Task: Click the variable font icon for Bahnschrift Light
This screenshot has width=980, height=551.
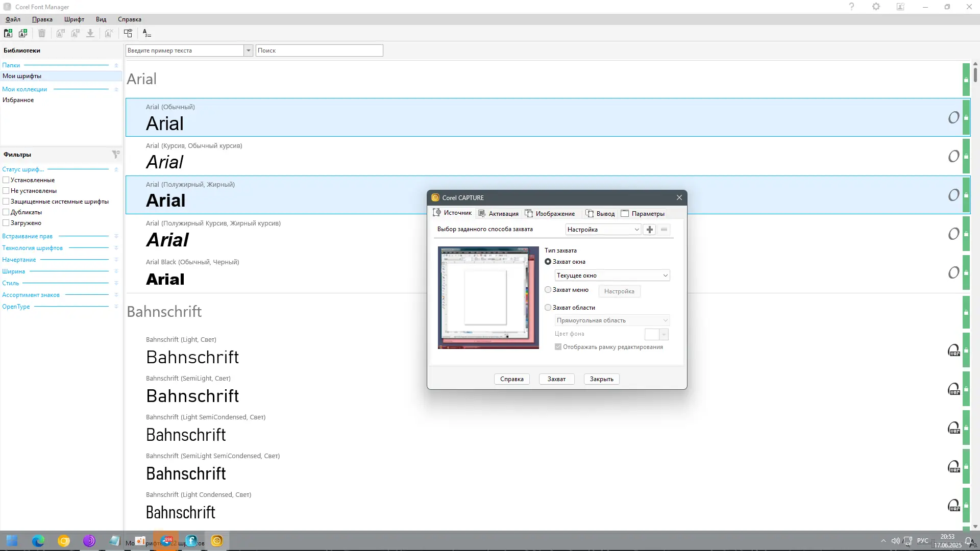Action: click(953, 350)
